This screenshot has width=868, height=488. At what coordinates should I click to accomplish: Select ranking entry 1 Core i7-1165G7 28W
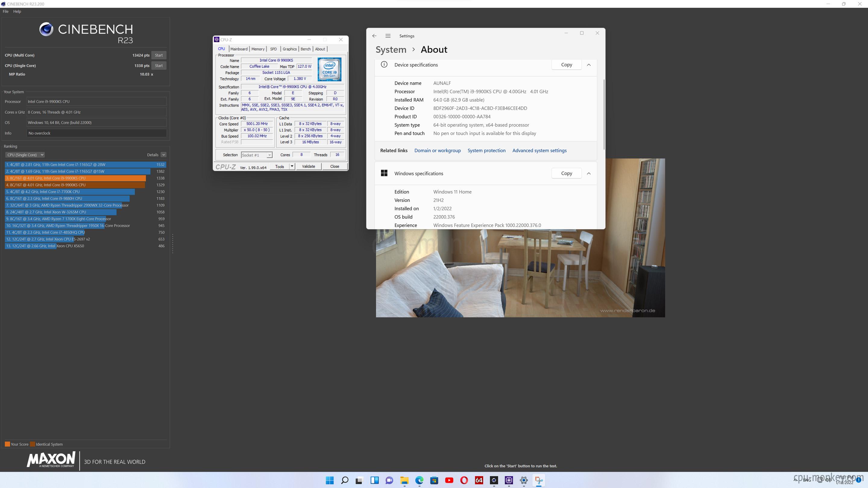pyautogui.click(x=85, y=165)
